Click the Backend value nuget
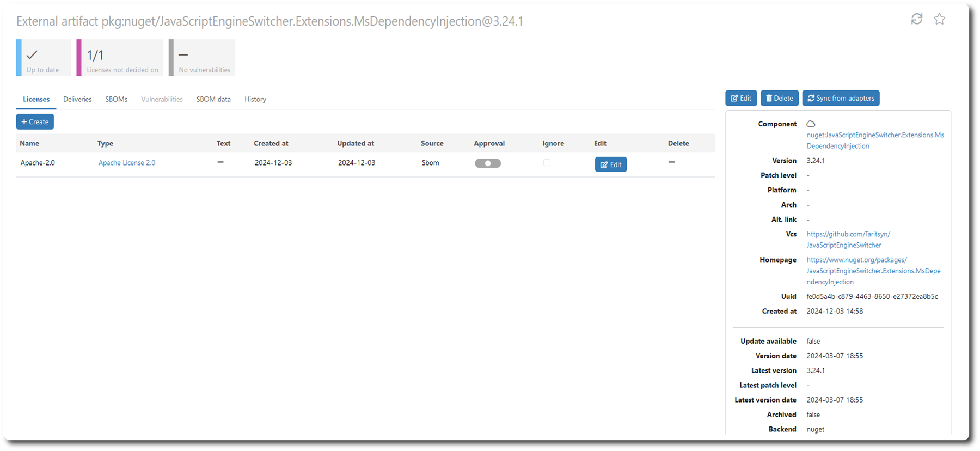980x451 pixels. coord(816,429)
